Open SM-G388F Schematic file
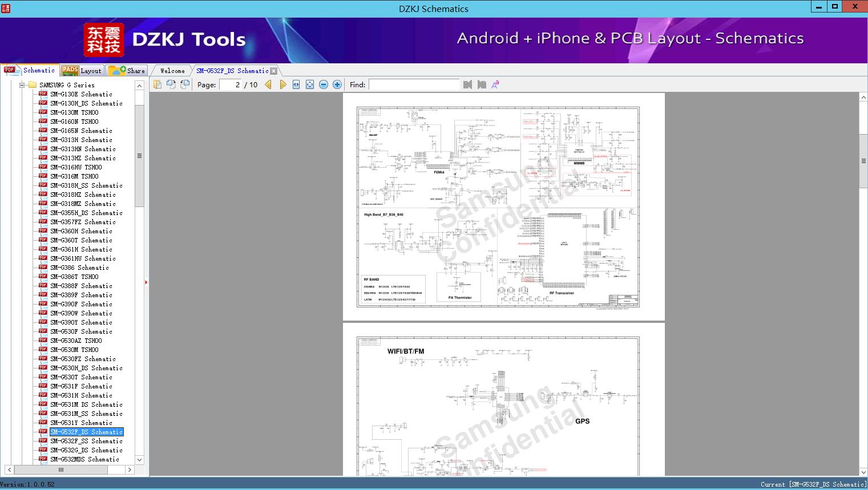 point(81,286)
